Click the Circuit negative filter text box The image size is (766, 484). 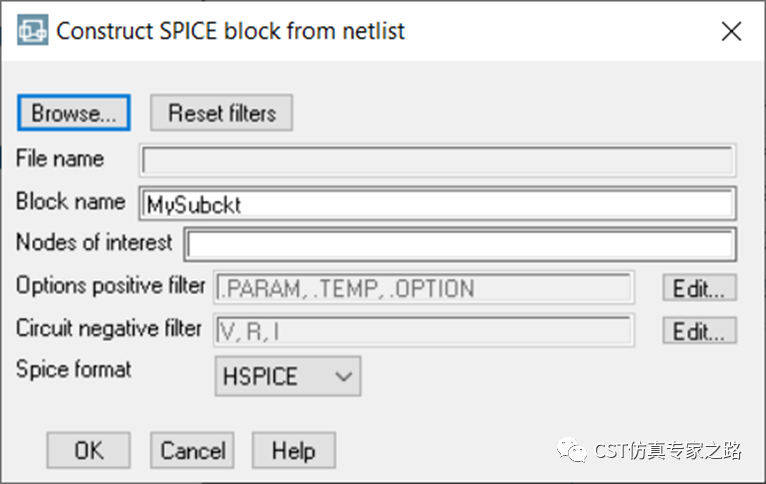[x=424, y=330]
